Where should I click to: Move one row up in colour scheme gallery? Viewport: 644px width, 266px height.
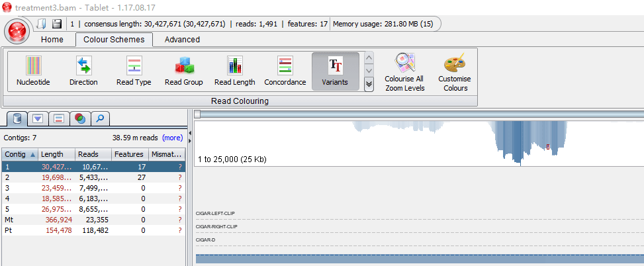(x=369, y=58)
